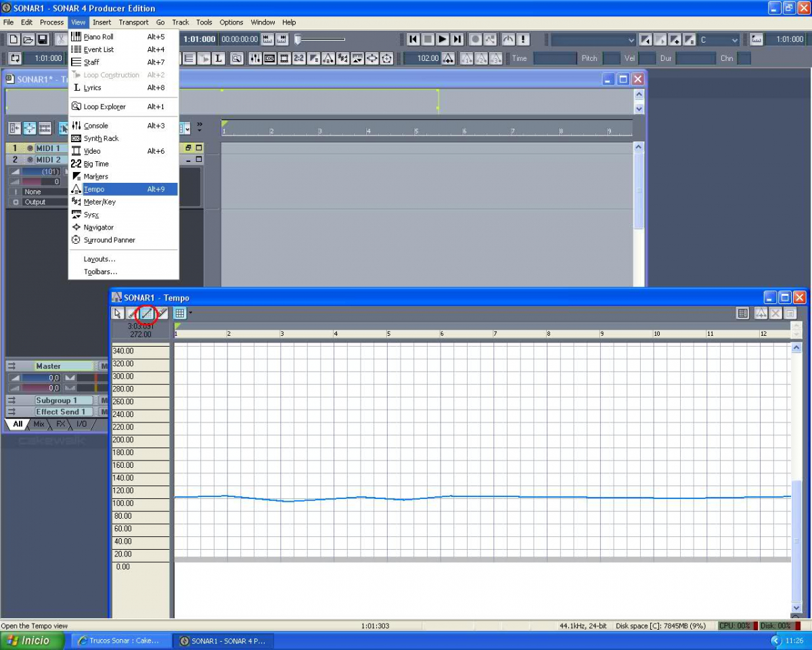Viewport: 812px width, 650px height.
Task: Click the Save file icon
Action: (x=43, y=40)
